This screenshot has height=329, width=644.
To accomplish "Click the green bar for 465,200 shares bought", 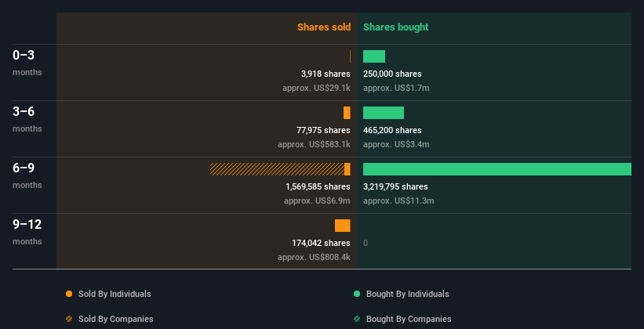I will click(x=384, y=113).
